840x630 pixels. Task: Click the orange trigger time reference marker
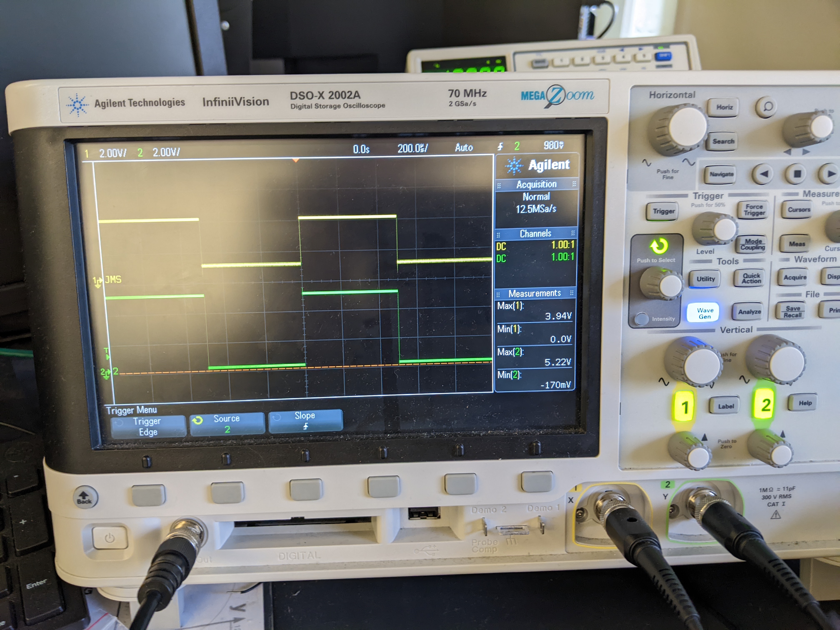tap(295, 160)
